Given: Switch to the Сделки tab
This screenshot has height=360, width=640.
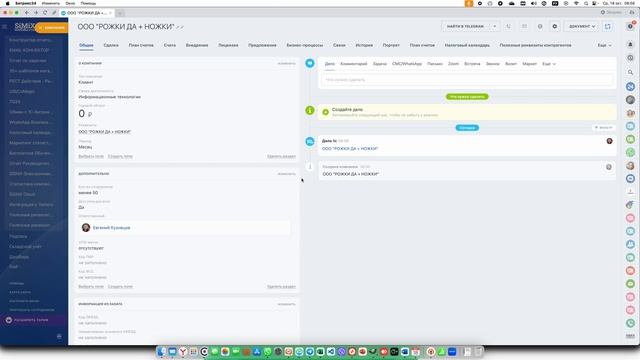Looking at the screenshot, I should [111, 45].
